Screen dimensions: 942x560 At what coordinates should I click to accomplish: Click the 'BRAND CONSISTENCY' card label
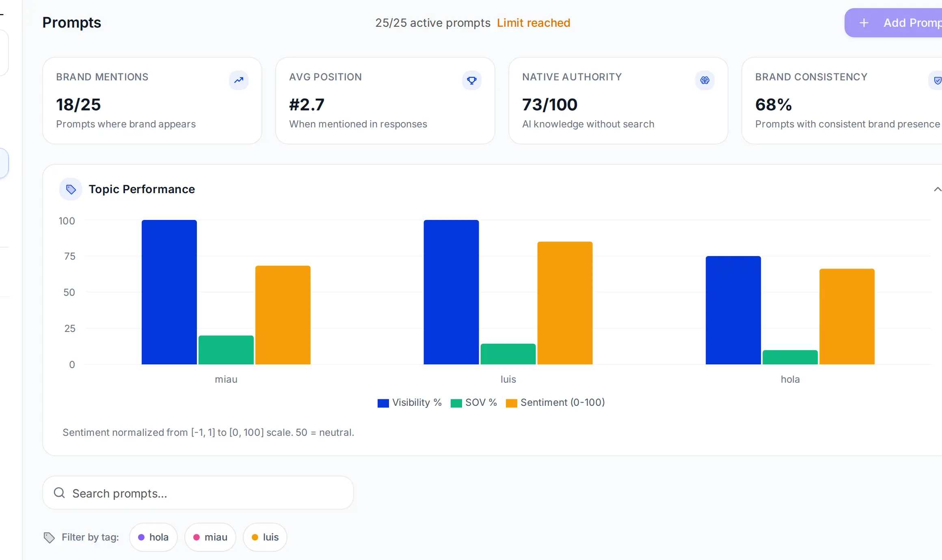pyautogui.click(x=811, y=77)
